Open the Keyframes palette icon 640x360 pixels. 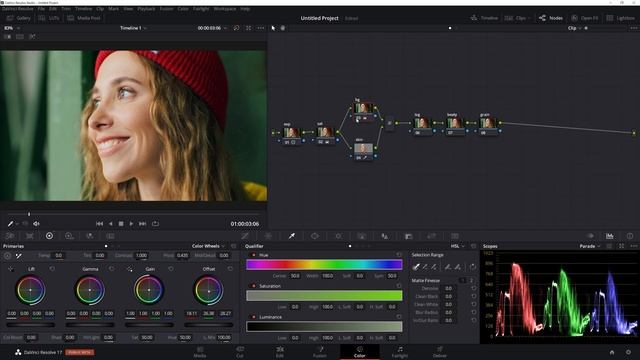click(x=590, y=236)
